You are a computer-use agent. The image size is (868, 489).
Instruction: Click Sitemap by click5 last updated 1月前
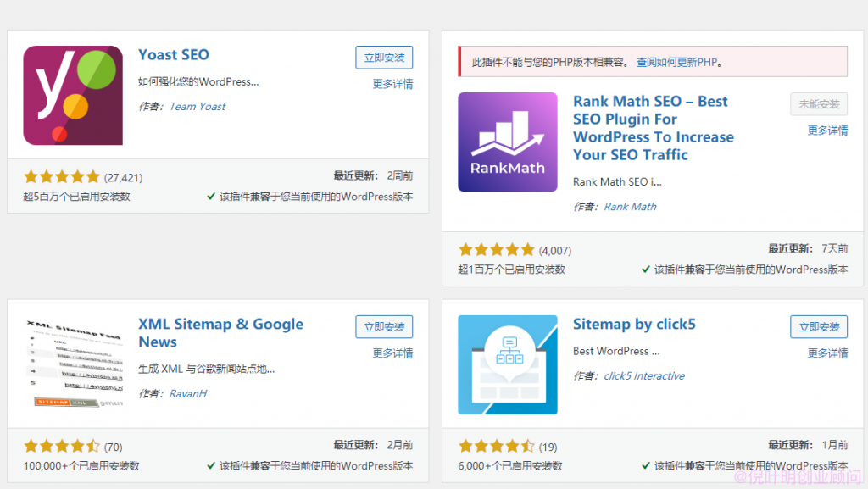(x=808, y=445)
